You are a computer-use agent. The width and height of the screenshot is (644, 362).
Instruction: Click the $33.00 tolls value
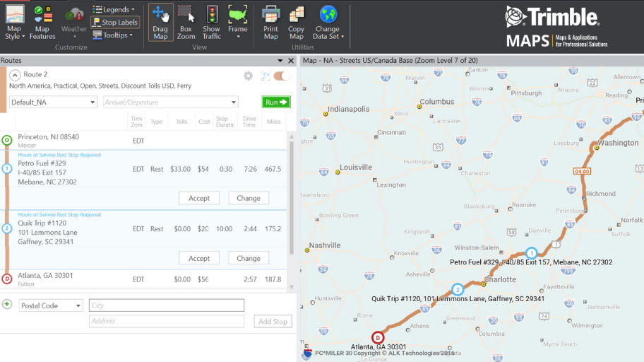click(x=180, y=169)
